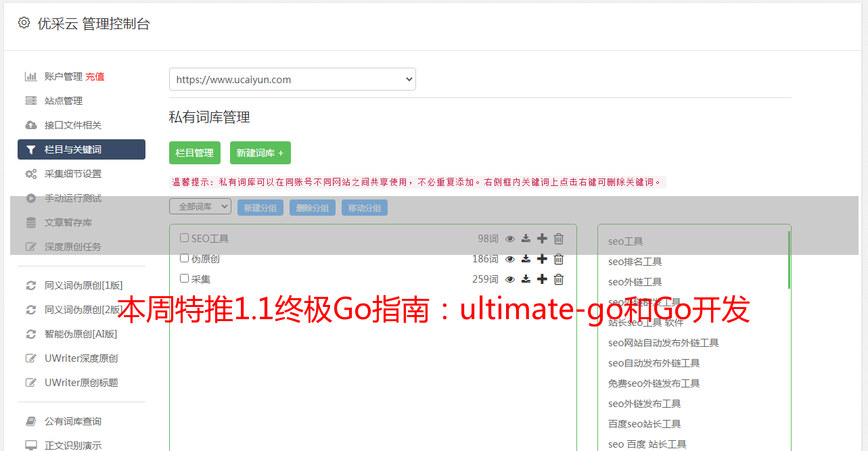Click the 删除分组 button
Screen dimensions: 868x451
(x=313, y=208)
